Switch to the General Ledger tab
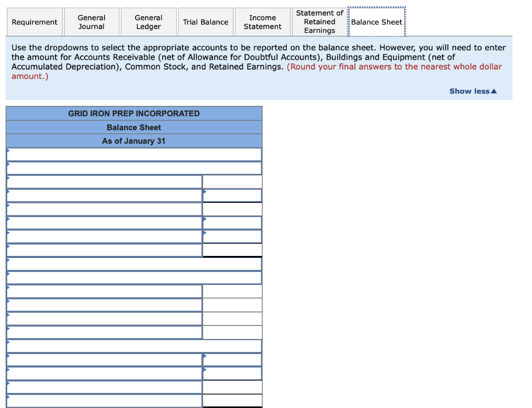Viewport: 532px width, 408px height. [149, 22]
